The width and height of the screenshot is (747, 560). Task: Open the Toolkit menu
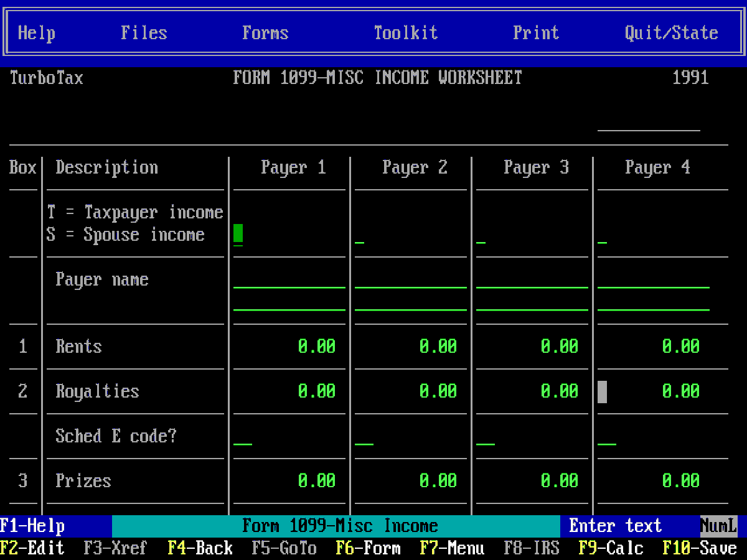pos(406,33)
